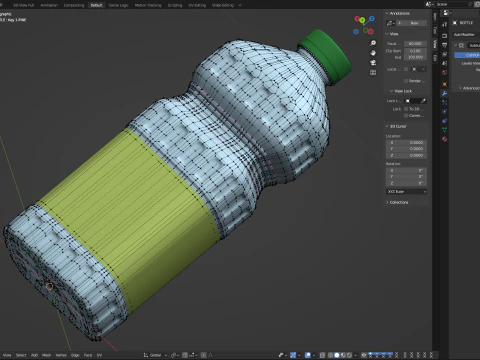The height and width of the screenshot is (360, 480).
Task: Open the Edge menu in viewport header
Action: [75, 355]
